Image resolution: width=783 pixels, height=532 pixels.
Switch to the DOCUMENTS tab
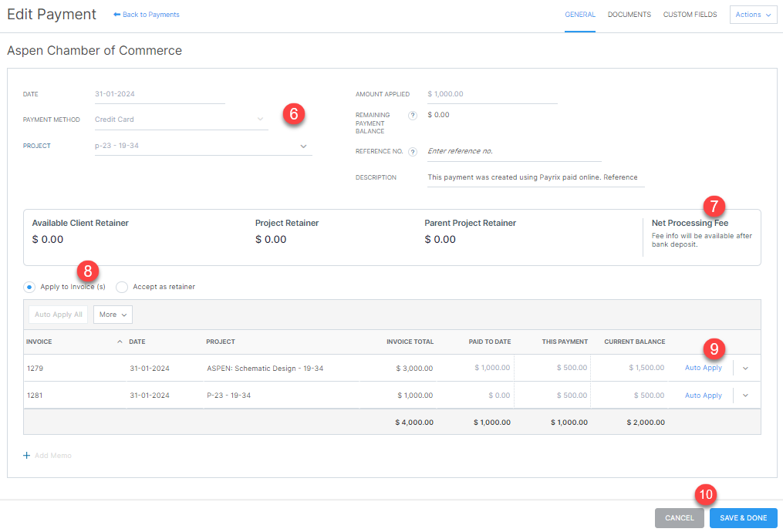(x=629, y=14)
